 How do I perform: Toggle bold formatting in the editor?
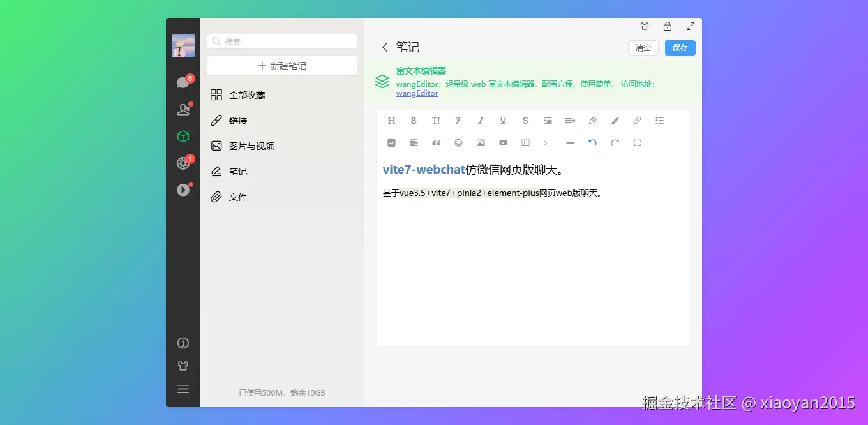pos(414,120)
